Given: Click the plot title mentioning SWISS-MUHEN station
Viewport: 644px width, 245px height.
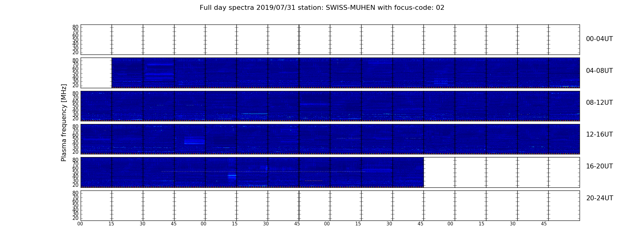Looking at the screenshot, I should point(322,8).
